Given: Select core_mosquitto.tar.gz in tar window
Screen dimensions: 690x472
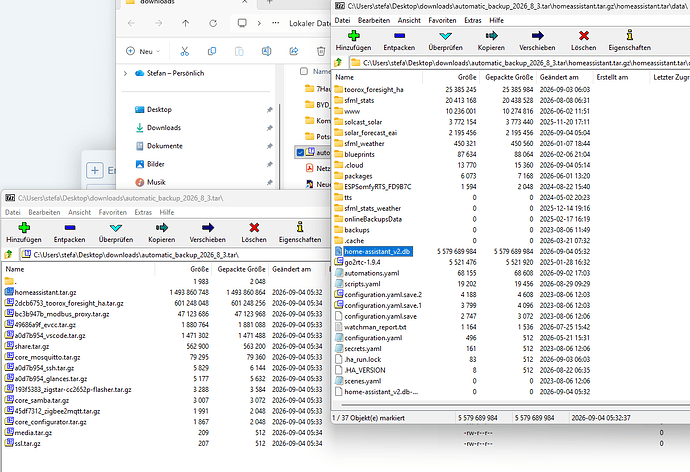Looking at the screenshot, I should click(x=48, y=357).
